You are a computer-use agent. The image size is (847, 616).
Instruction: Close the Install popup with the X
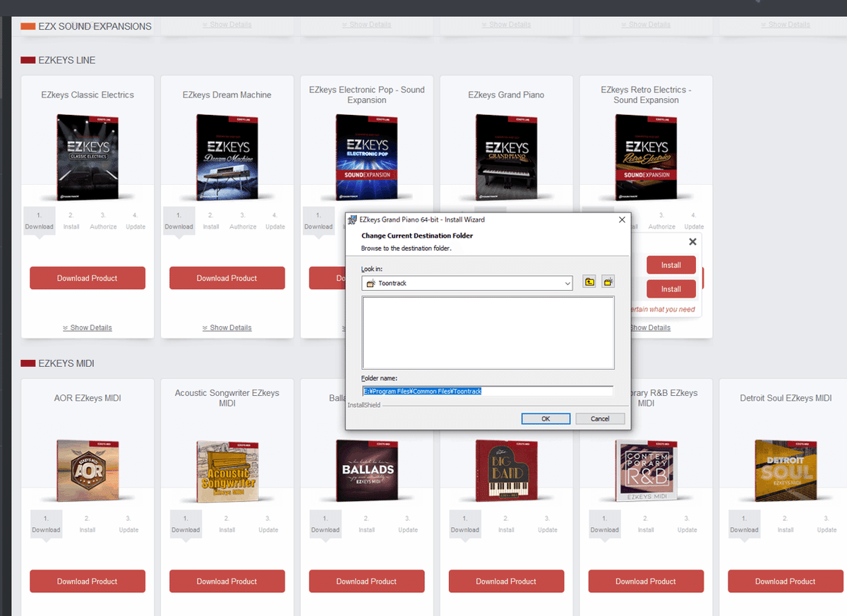pyautogui.click(x=692, y=242)
